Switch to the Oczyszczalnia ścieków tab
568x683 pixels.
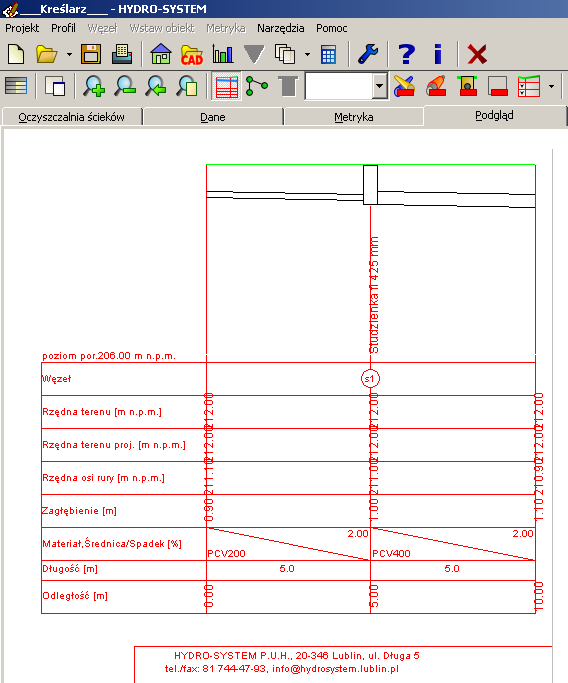coord(71,117)
